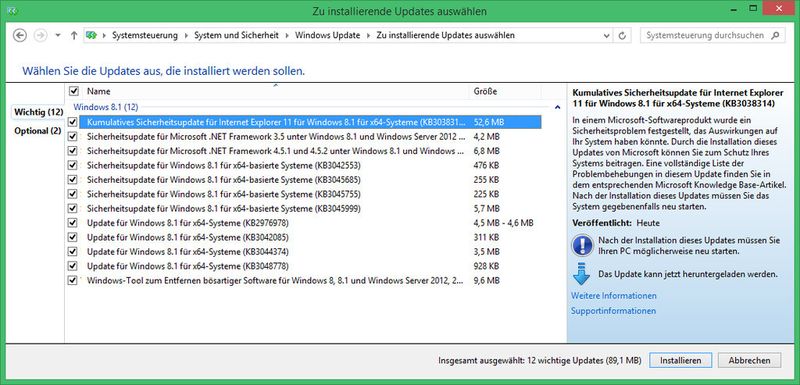Go up one level with up arrow
The height and width of the screenshot is (385, 800).
click(x=74, y=36)
